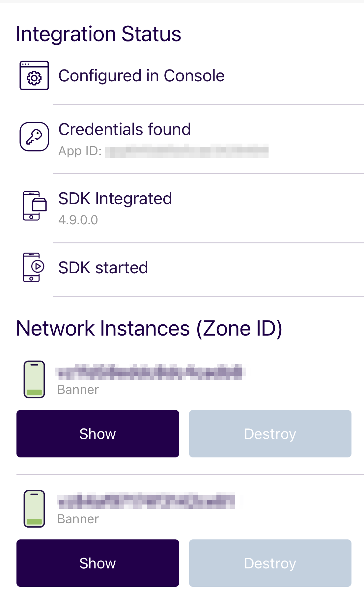The height and width of the screenshot is (602, 364).
Task: Tap the Credentials found key icon
Action: point(34,137)
